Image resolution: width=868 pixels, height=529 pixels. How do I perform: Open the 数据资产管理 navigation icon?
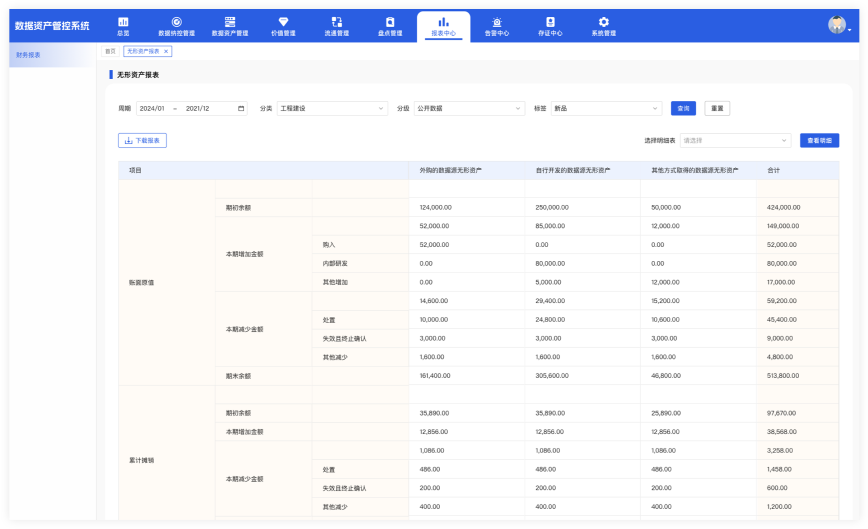click(230, 21)
